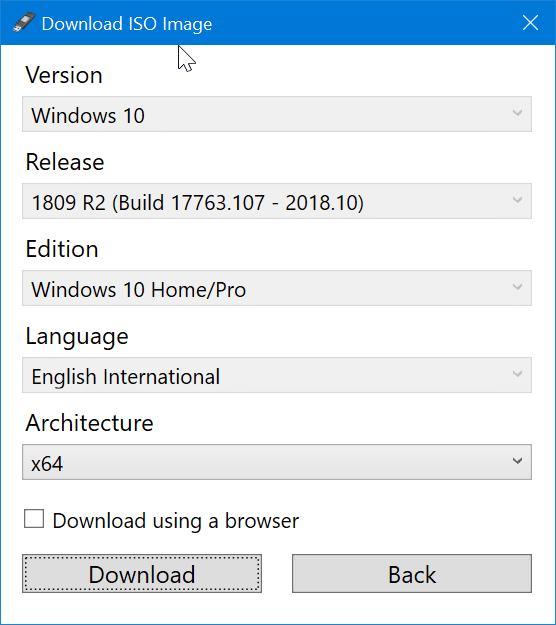Click the Language label
The width and height of the screenshot is (556, 625).
coord(77,337)
